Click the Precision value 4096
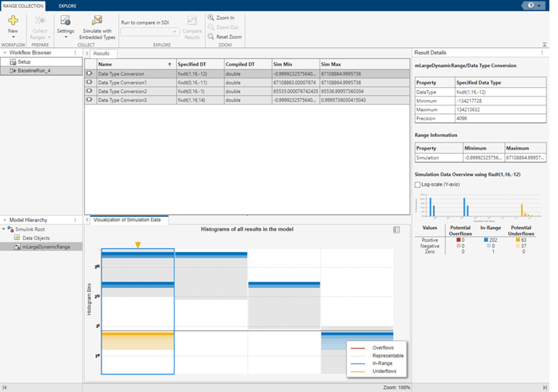 (x=461, y=118)
